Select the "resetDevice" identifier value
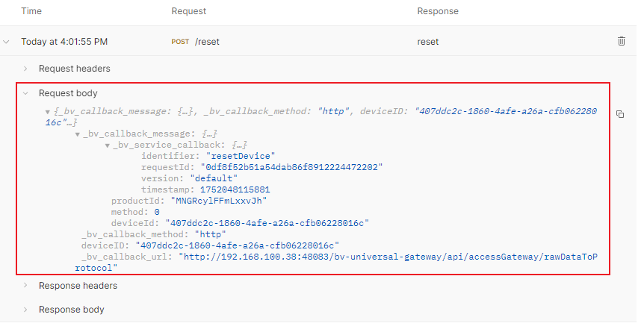This screenshot has width=644, height=329. (241, 156)
